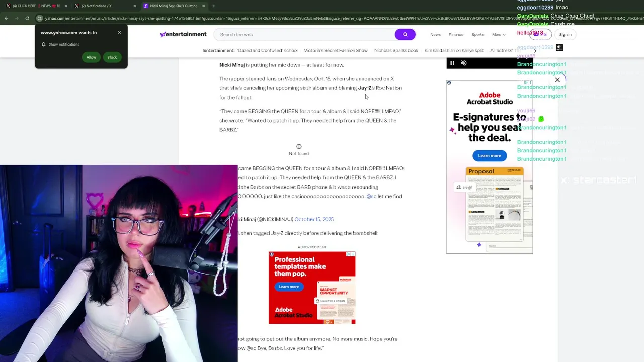Click the dark chat icon beside eggdoor10299

pyautogui.click(x=559, y=48)
